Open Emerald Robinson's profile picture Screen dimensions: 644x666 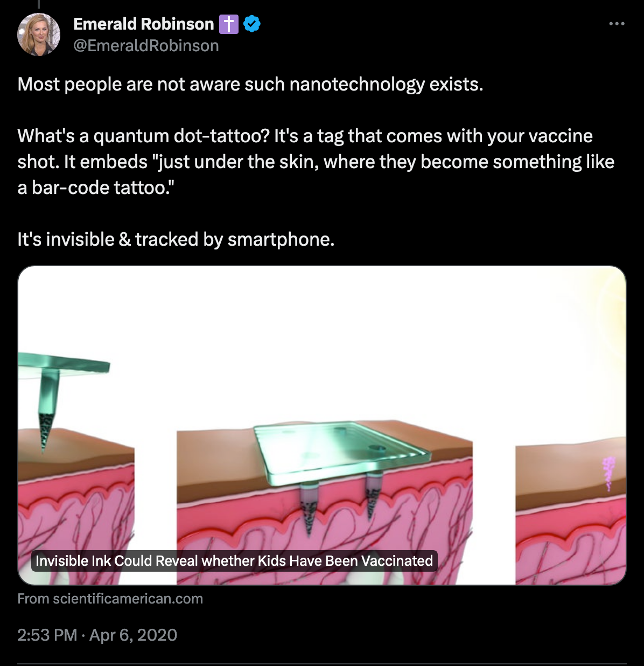(x=39, y=34)
